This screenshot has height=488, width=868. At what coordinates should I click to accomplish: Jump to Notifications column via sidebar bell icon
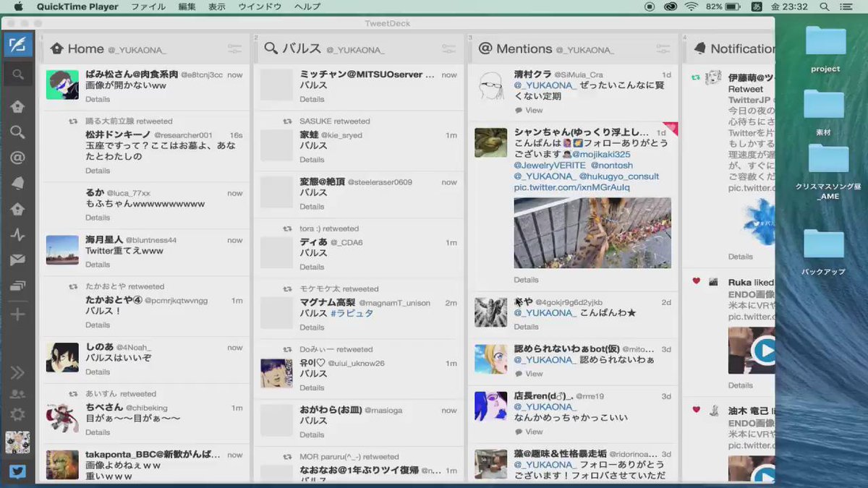click(x=17, y=183)
